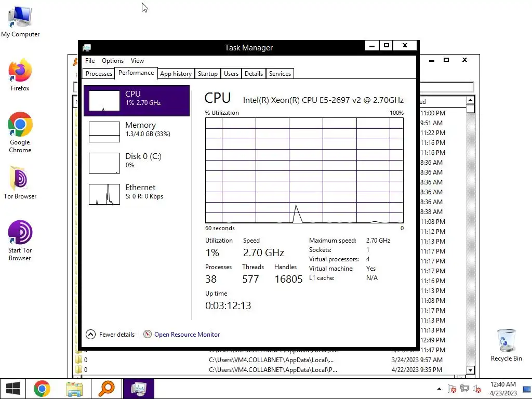Open Chrome from the taskbar
This screenshot has height=399, width=532.
click(42, 389)
